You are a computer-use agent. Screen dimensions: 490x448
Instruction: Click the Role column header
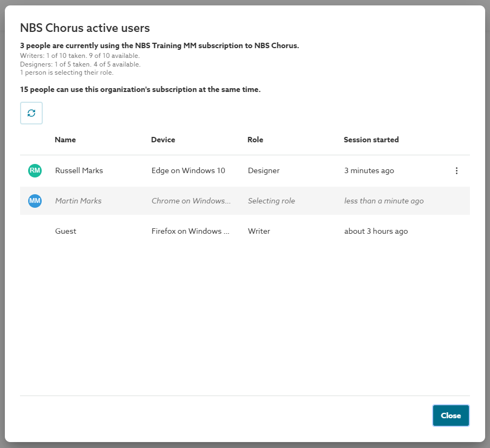[x=255, y=140]
